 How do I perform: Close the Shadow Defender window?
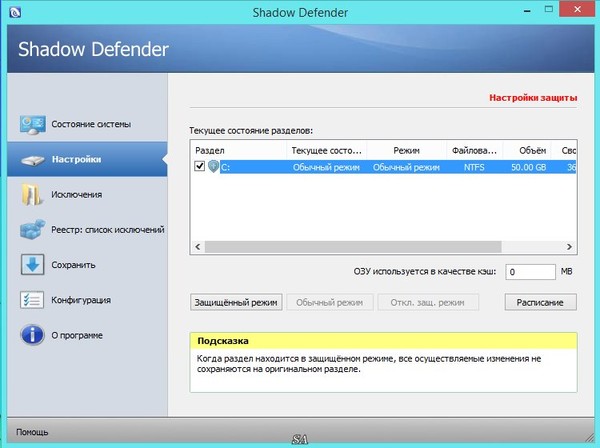577,9
